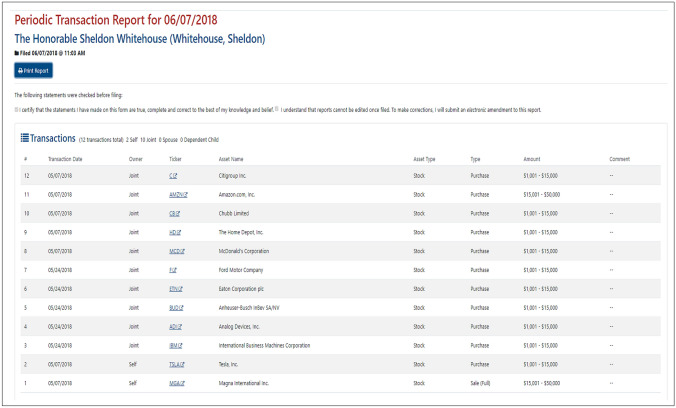The height and width of the screenshot is (408, 676).
Task: Select Eaton Corporation plc asset name
Action: [x=241, y=289]
